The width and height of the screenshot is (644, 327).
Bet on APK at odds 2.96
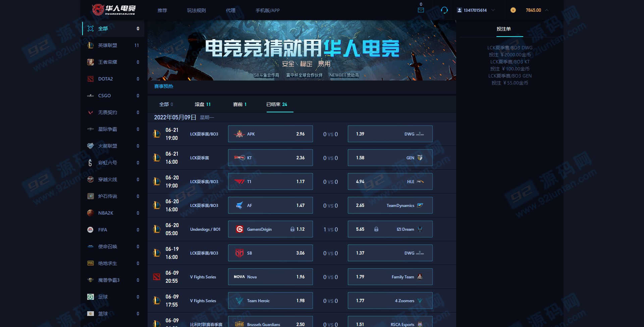[270, 134]
